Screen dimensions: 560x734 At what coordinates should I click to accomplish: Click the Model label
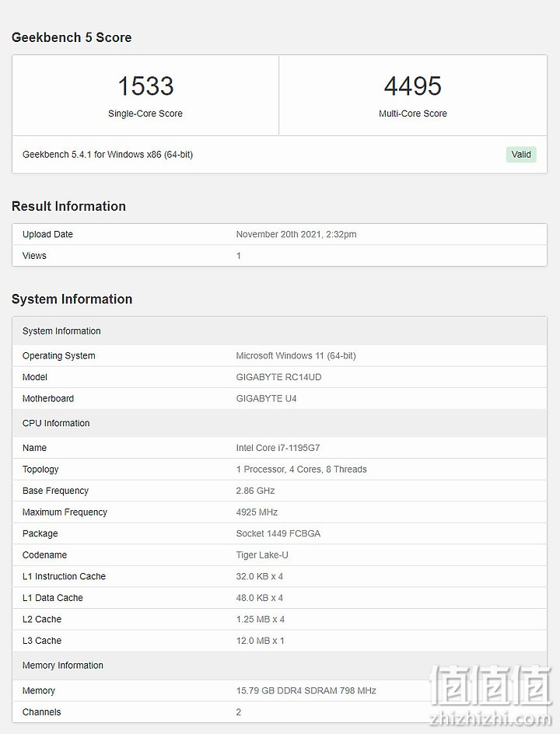[35, 377]
